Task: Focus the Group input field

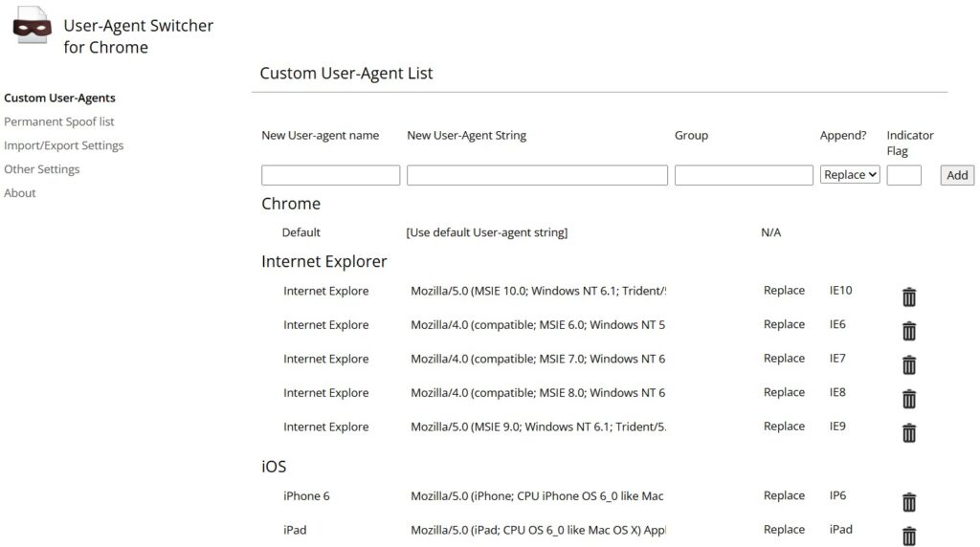Action: tap(744, 175)
